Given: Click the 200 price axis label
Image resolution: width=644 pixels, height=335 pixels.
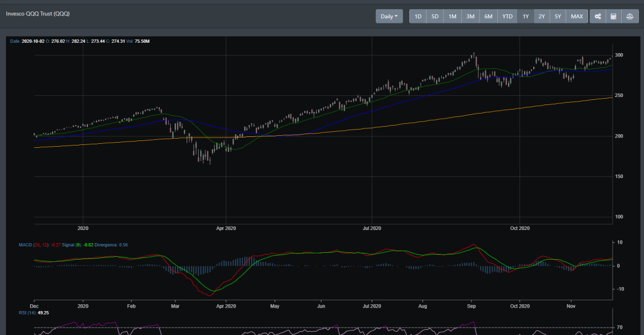Looking at the screenshot, I should [x=618, y=136].
